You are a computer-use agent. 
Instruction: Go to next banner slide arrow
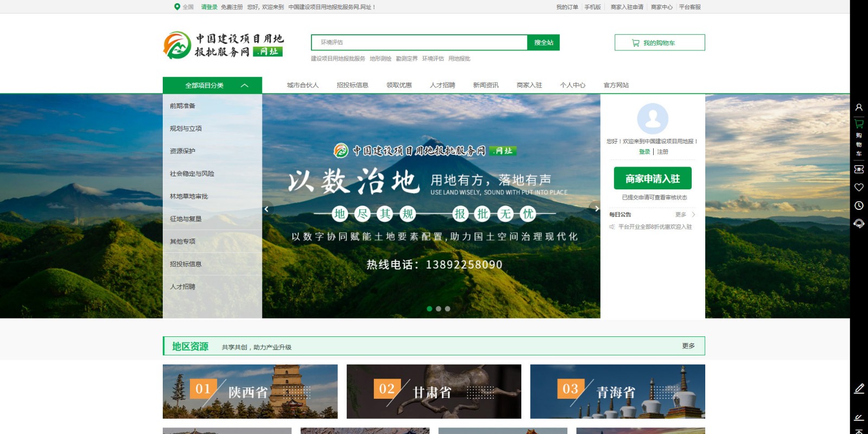596,209
